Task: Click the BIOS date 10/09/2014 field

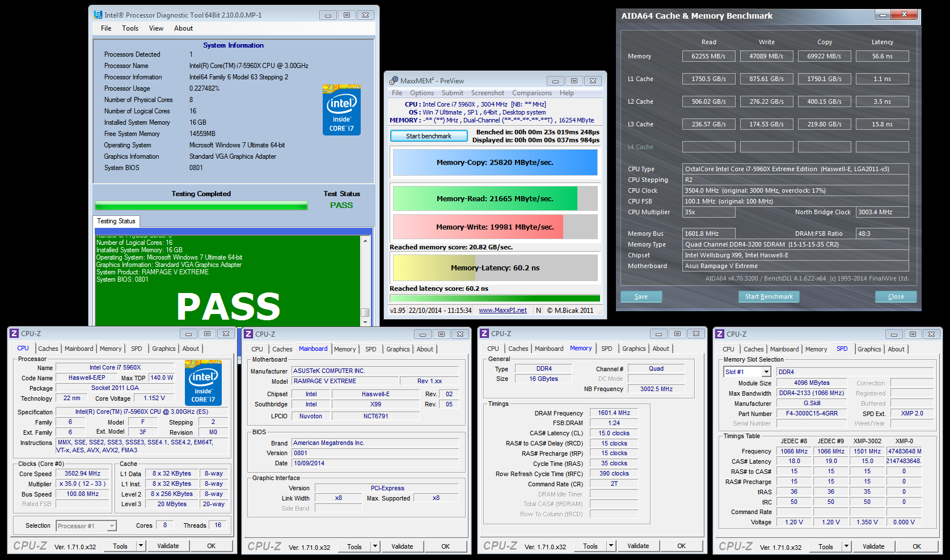Action: (375, 463)
